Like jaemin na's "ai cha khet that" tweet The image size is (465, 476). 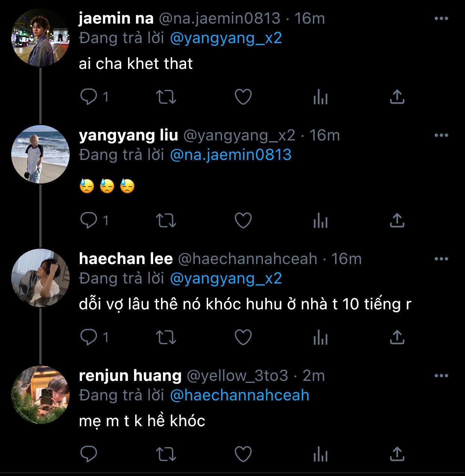pyautogui.click(x=243, y=97)
